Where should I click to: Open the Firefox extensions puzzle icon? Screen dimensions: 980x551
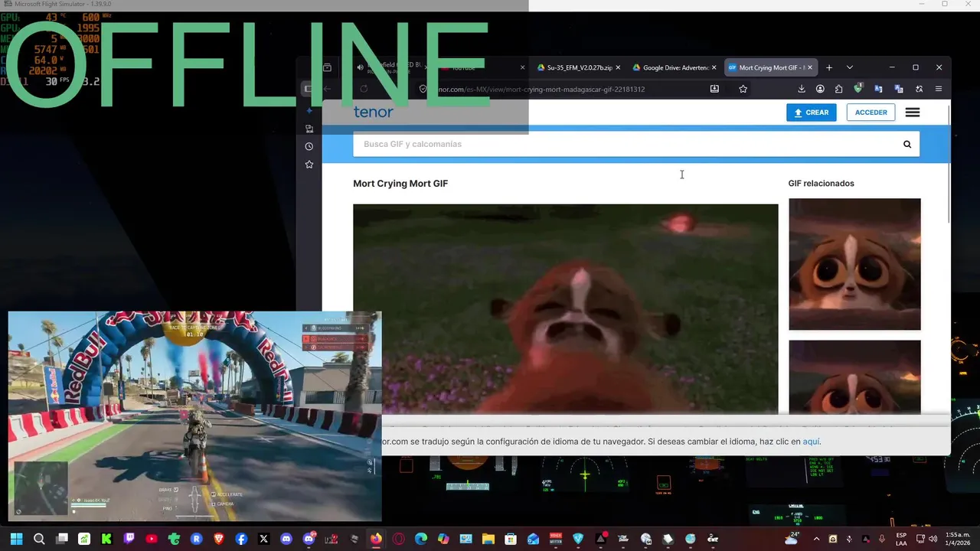point(839,89)
